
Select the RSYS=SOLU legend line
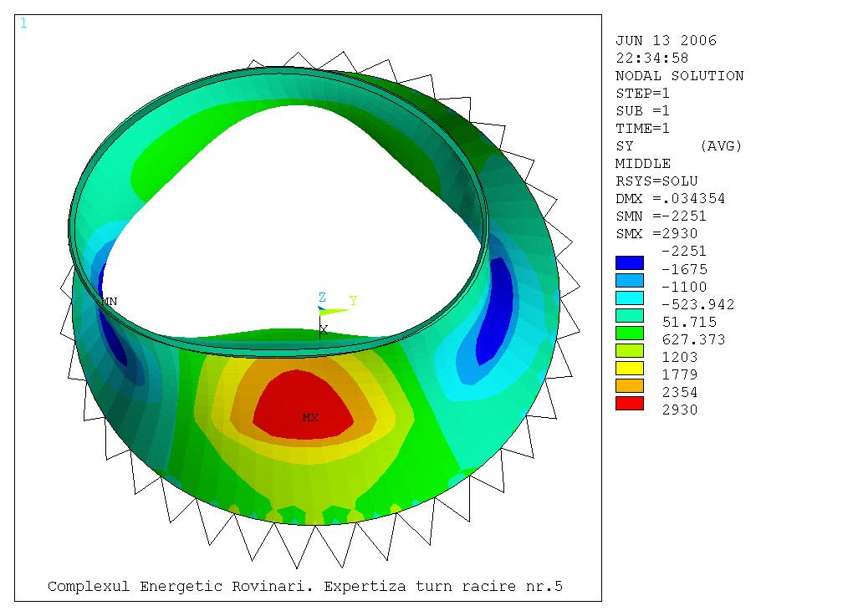click(x=656, y=181)
